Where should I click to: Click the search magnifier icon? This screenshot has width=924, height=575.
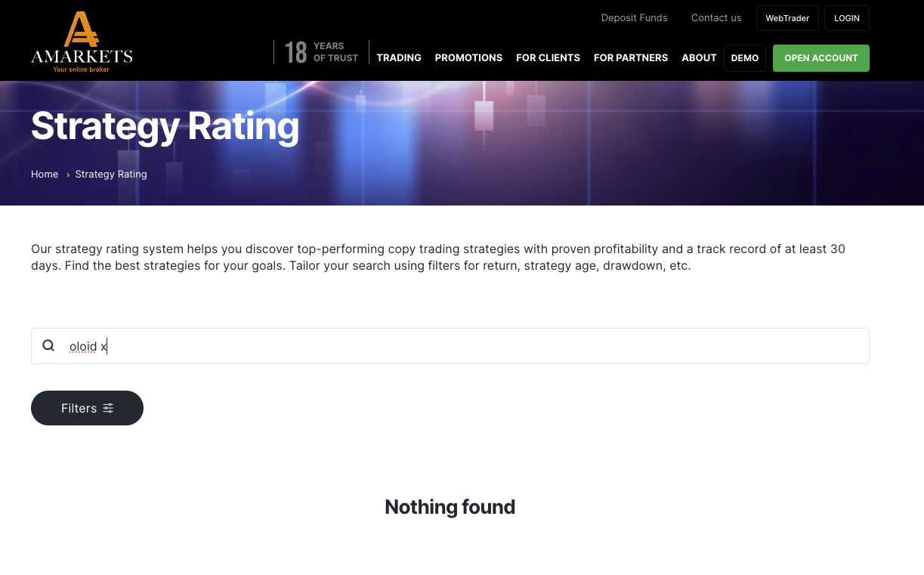pos(48,345)
